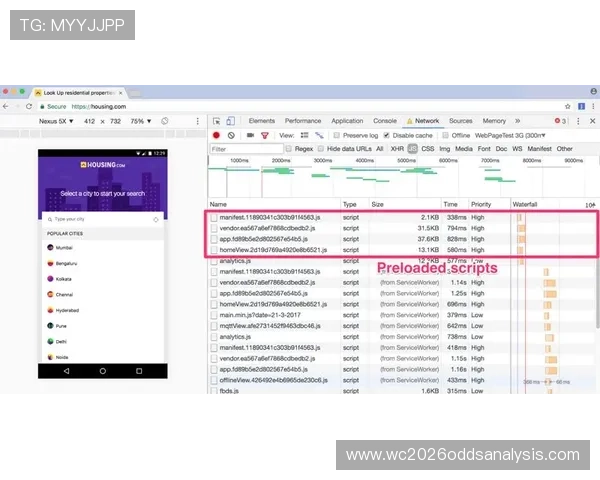Enable Preserve log checkbox
600x480 pixels.
[336, 135]
